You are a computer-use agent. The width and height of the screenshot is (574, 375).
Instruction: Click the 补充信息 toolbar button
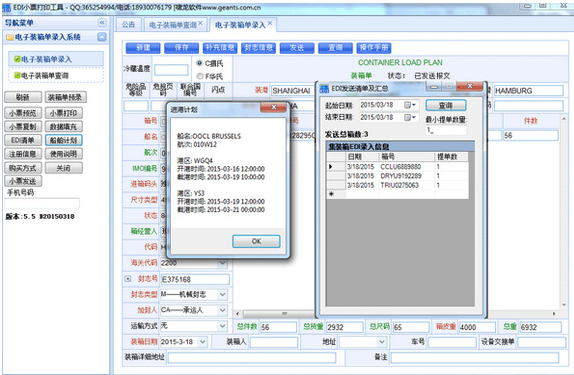pos(220,48)
